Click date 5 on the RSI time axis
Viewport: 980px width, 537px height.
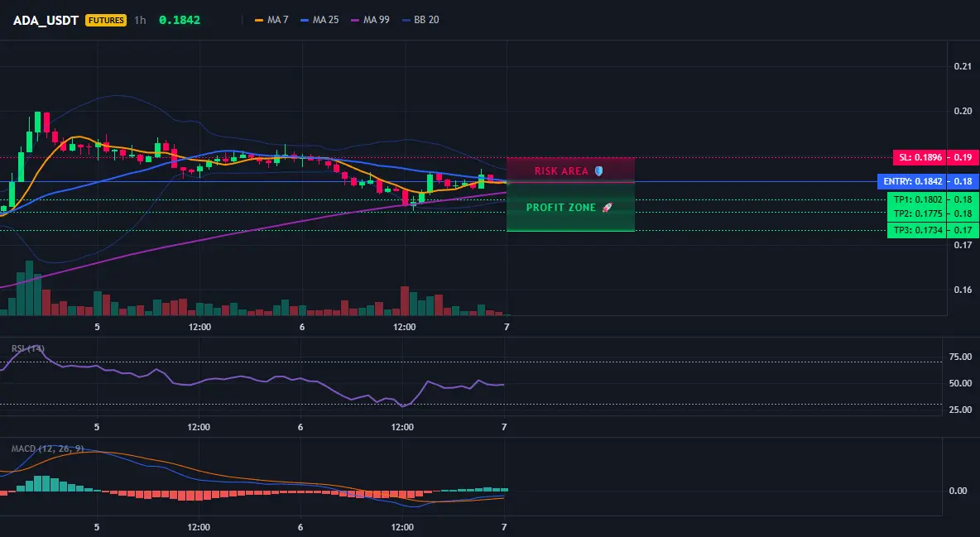(x=96, y=427)
